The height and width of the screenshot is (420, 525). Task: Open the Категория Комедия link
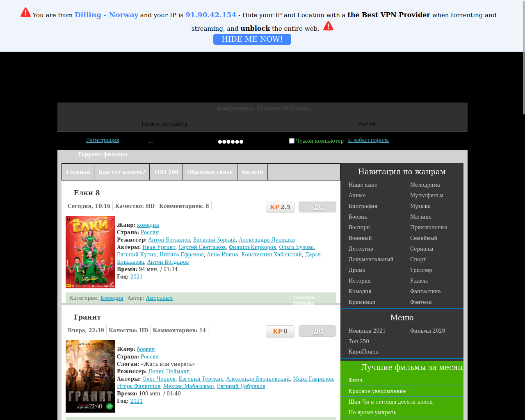click(x=112, y=298)
